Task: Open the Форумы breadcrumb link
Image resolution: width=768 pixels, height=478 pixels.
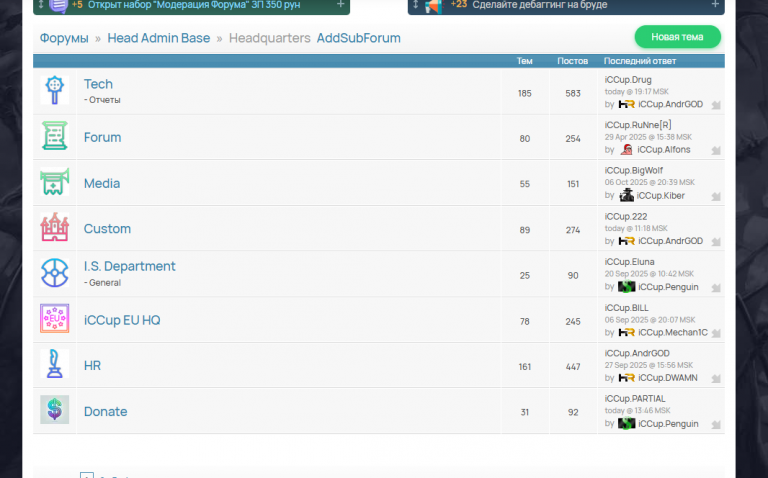Action: [64, 38]
